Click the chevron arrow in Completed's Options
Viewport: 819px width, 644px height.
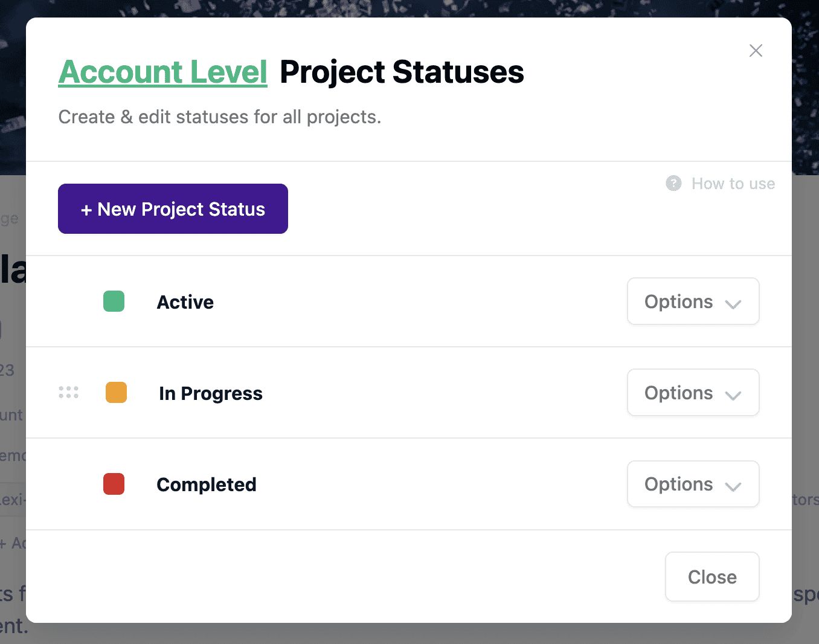coord(733,486)
